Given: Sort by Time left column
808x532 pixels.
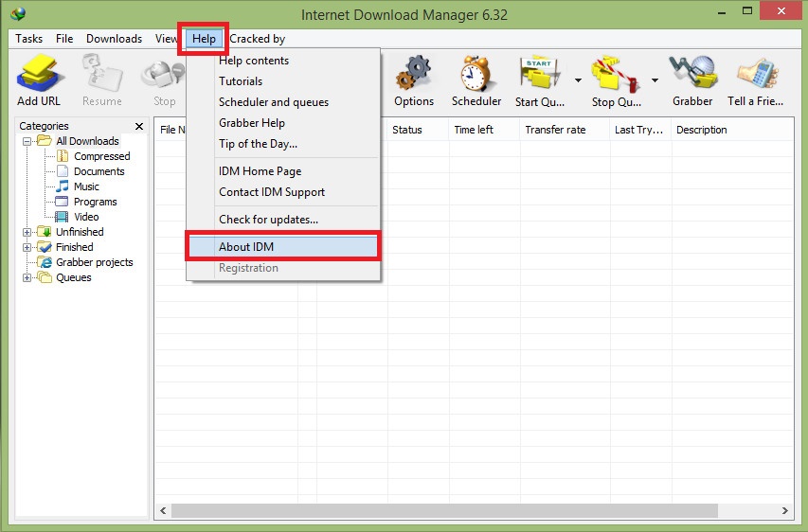Looking at the screenshot, I should 484,130.
